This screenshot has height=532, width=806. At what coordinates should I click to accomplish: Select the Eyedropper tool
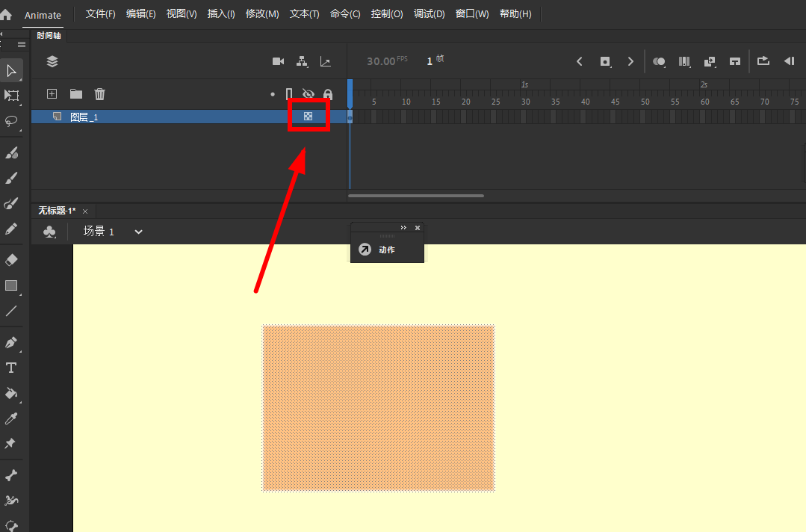[11, 418]
